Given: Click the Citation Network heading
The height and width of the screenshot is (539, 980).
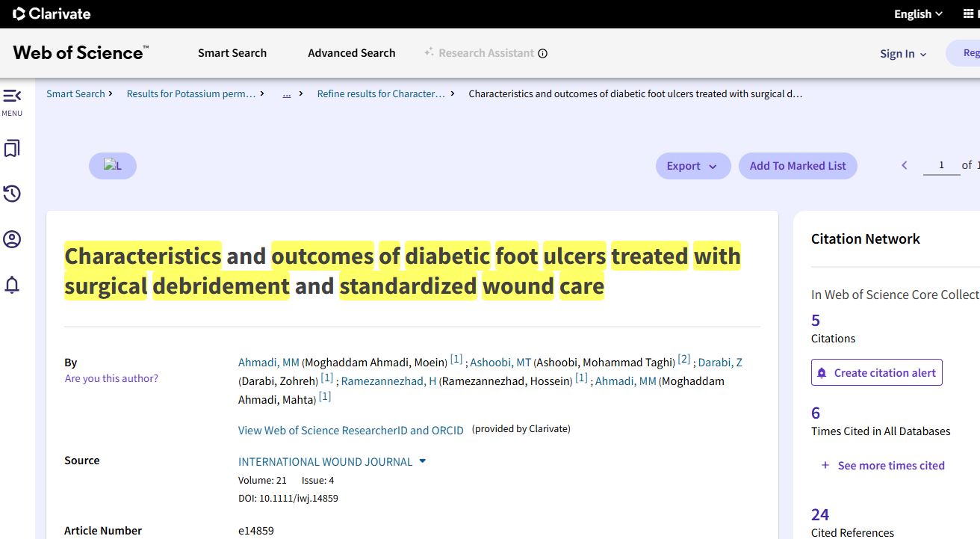Looking at the screenshot, I should 865,239.
